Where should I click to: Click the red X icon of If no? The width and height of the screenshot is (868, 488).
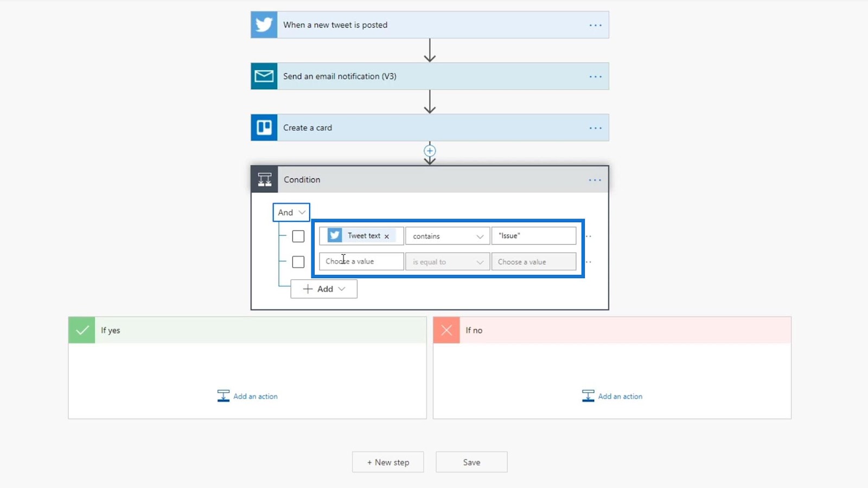click(x=446, y=330)
